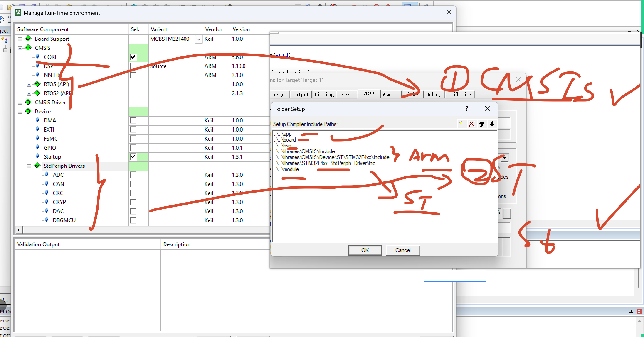Close the Folder Setup dialog

click(487, 108)
